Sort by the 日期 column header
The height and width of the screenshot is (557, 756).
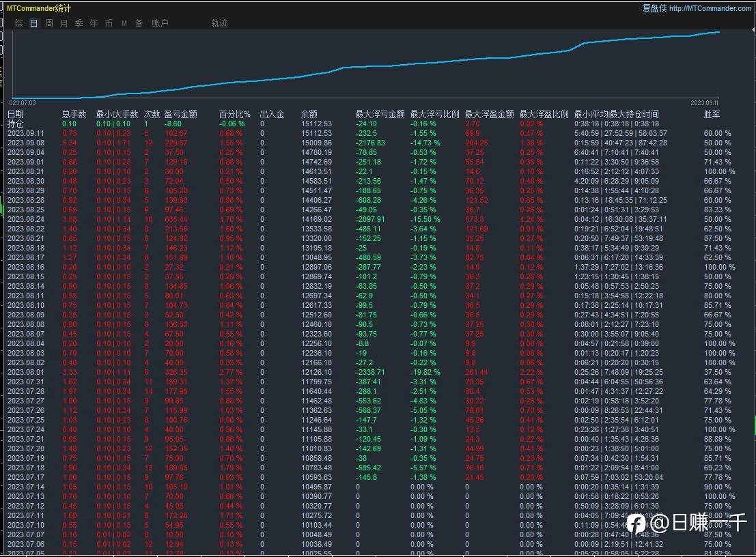point(16,114)
